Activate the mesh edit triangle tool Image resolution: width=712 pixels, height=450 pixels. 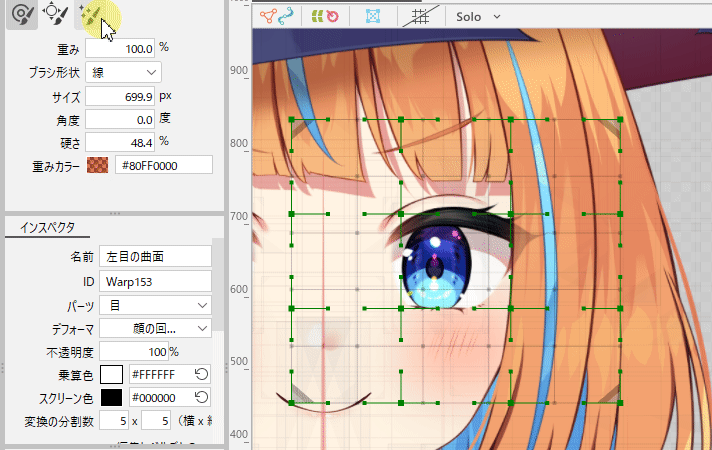[x=268, y=17]
